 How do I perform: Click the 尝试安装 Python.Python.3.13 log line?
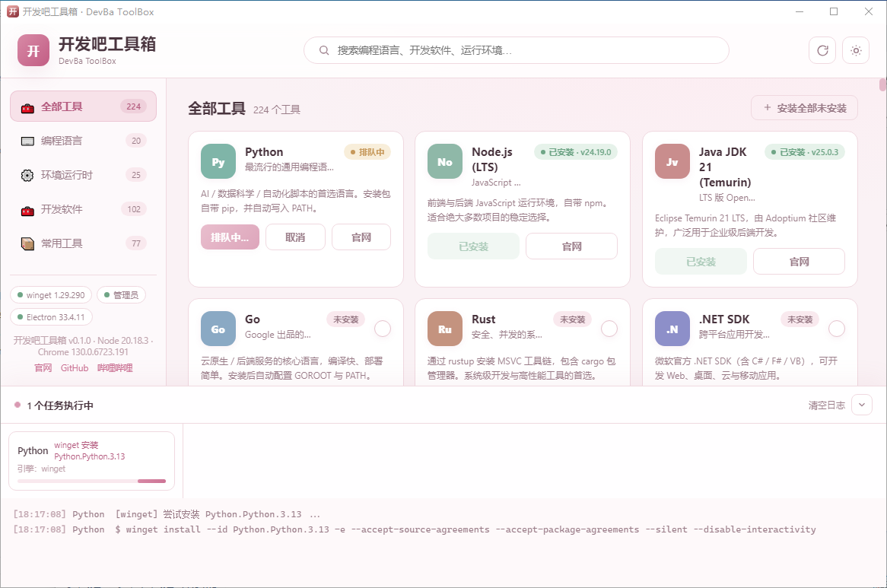tap(167, 514)
